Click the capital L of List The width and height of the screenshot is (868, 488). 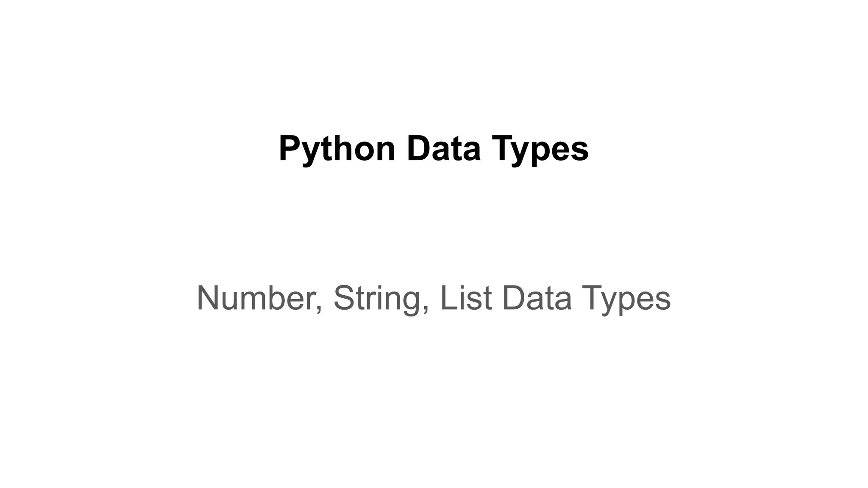[x=449, y=298]
